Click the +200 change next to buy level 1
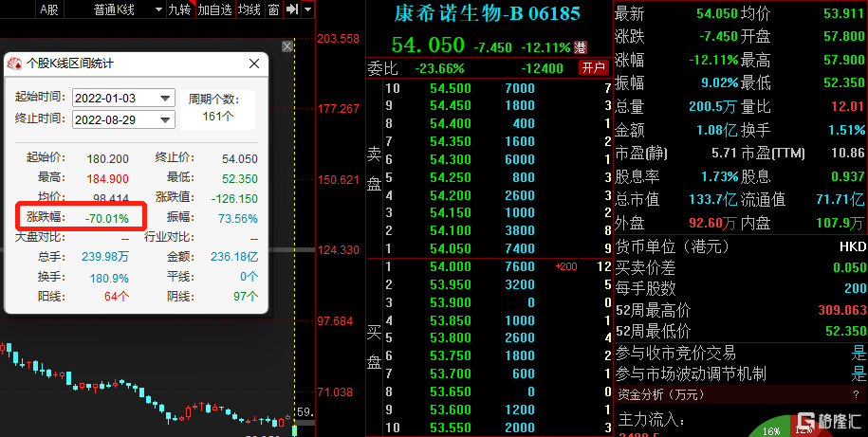The width and height of the screenshot is (868, 437). pos(566,266)
